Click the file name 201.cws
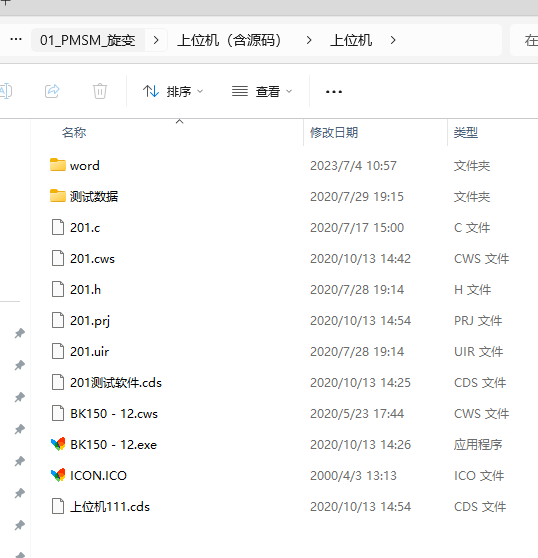The image size is (538, 558). pyautogui.click(x=93, y=258)
